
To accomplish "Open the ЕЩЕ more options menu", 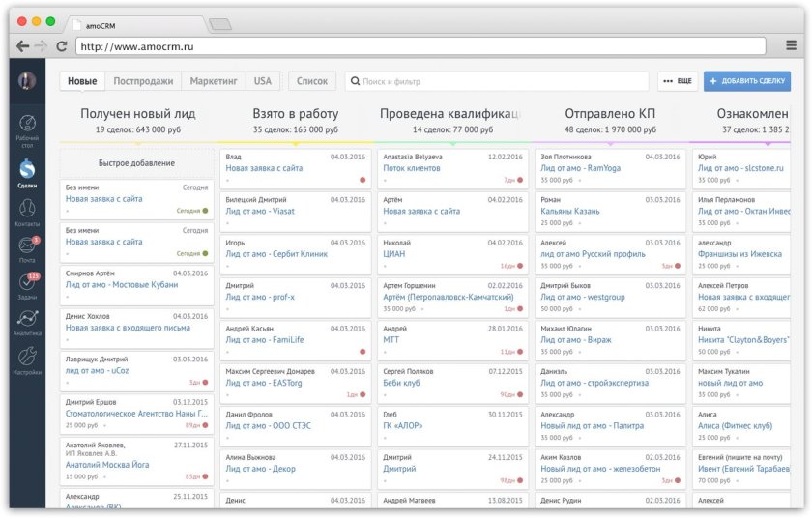I will (678, 81).
